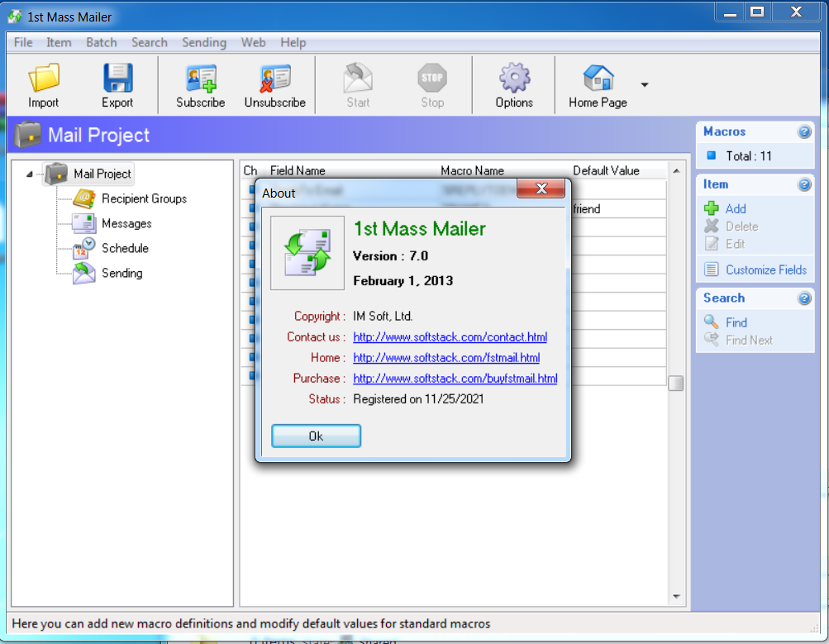
Task: Open the softstack.com contact link
Action: tap(450, 337)
